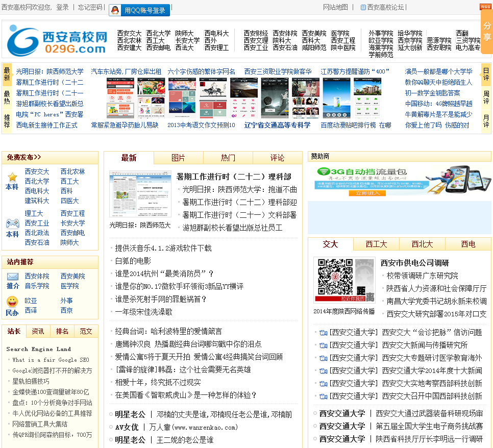This screenshot has height=448, width=493.
Task: Open 中国移动：4G牌照越早越 link
Action: [438, 104]
